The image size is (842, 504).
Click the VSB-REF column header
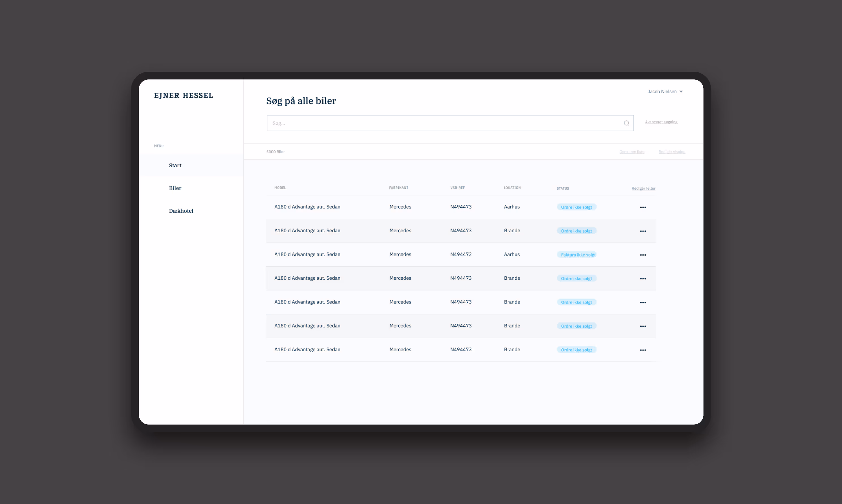pos(457,188)
